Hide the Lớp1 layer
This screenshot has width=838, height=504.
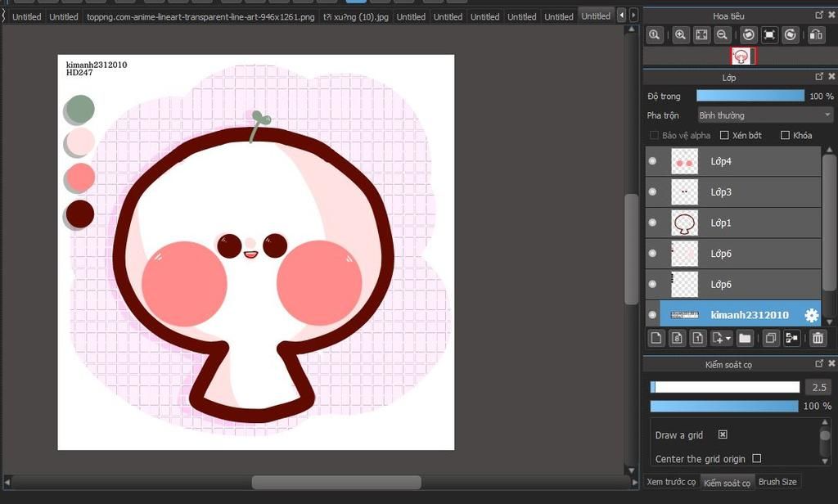(x=652, y=223)
